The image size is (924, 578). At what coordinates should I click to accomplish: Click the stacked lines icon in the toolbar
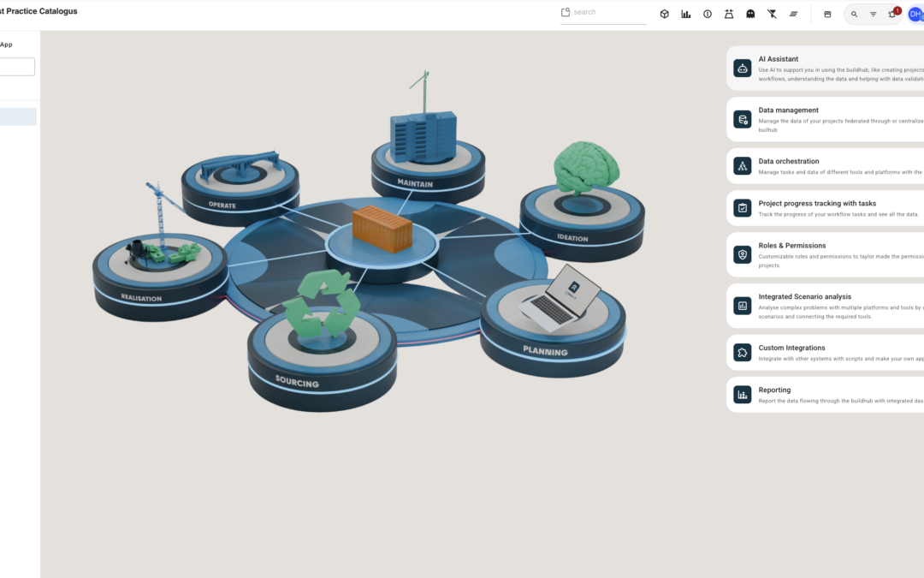[x=793, y=15]
